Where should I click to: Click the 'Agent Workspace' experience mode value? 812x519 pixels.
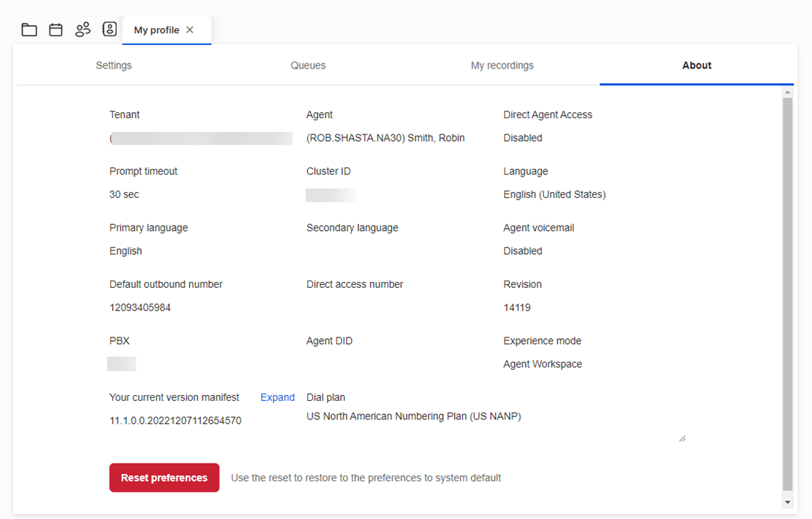pos(543,364)
